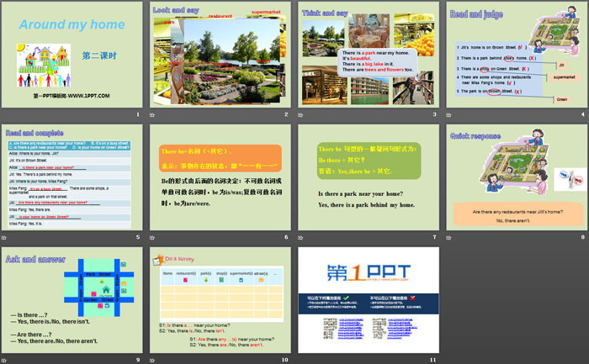Select the 'Do a survey' table slide
This screenshot has width=589, height=364.
coord(220,299)
